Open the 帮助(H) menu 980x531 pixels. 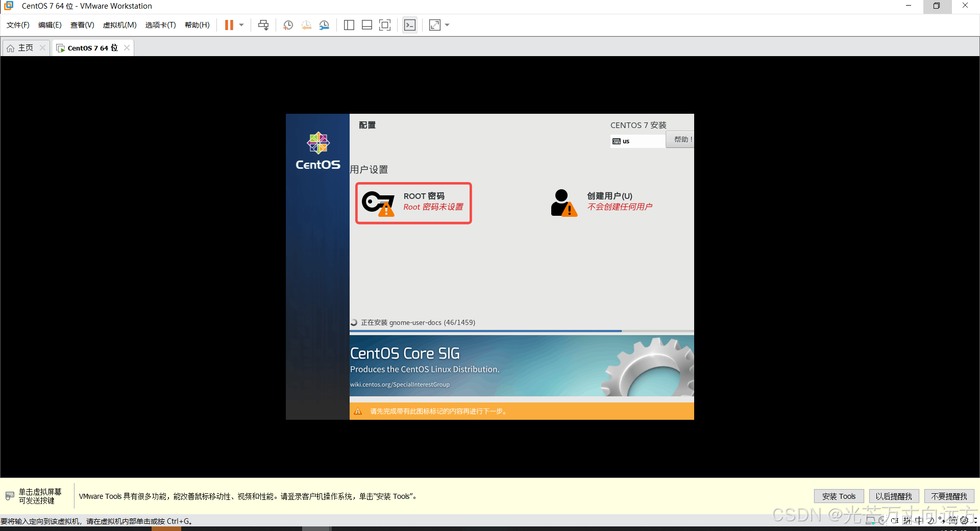point(197,25)
